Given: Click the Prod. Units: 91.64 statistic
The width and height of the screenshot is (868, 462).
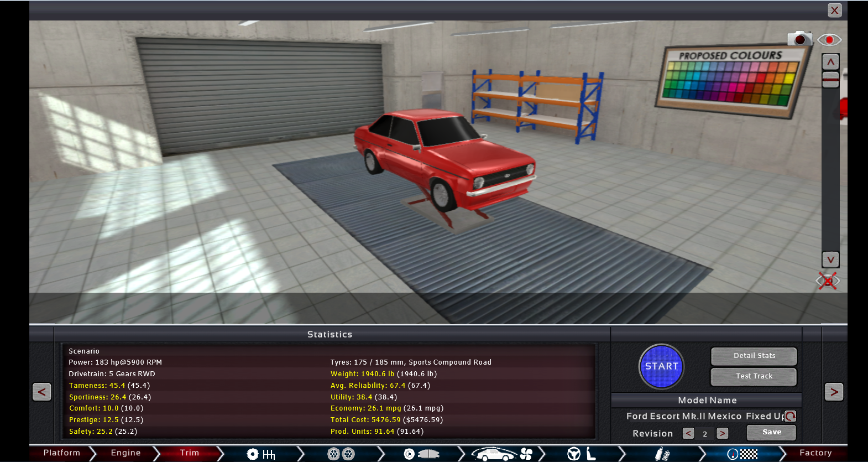Looking at the screenshot, I should [377, 432].
